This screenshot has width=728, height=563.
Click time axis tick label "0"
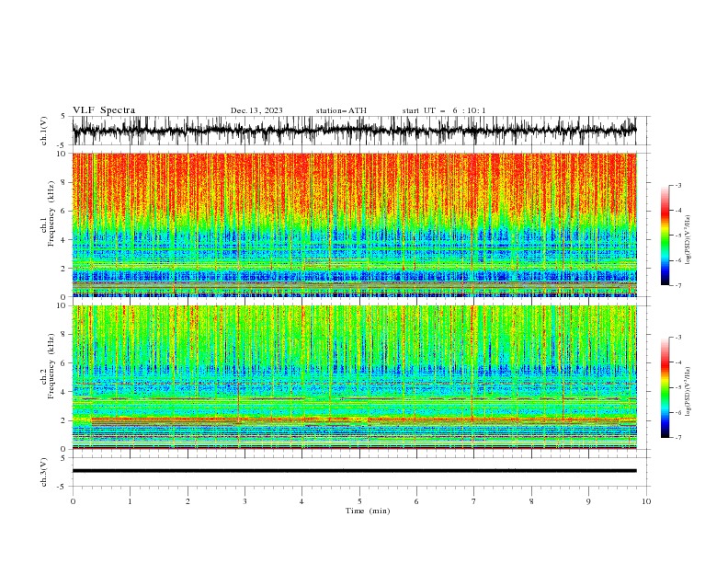pos(73,501)
